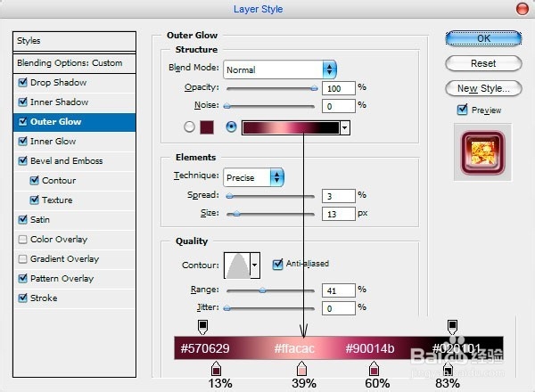The width and height of the screenshot is (535, 392).
Task: Select the Drop Shadow style row
Action: (74, 83)
